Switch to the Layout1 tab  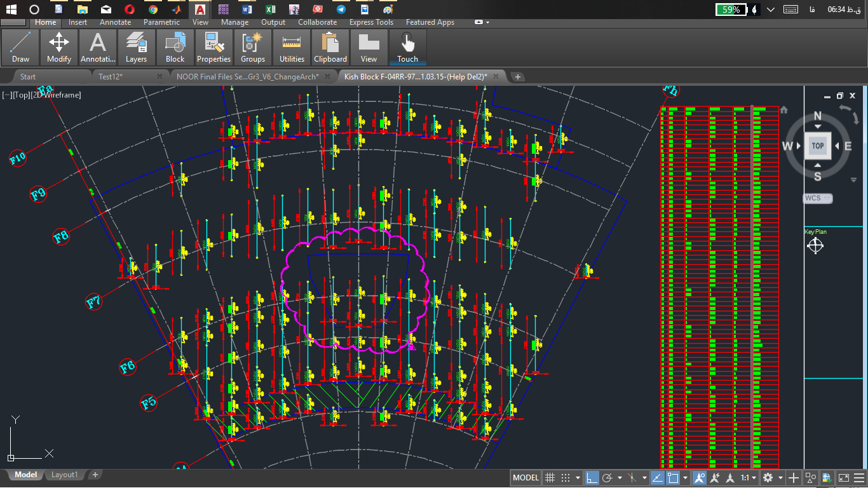(64, 475)
